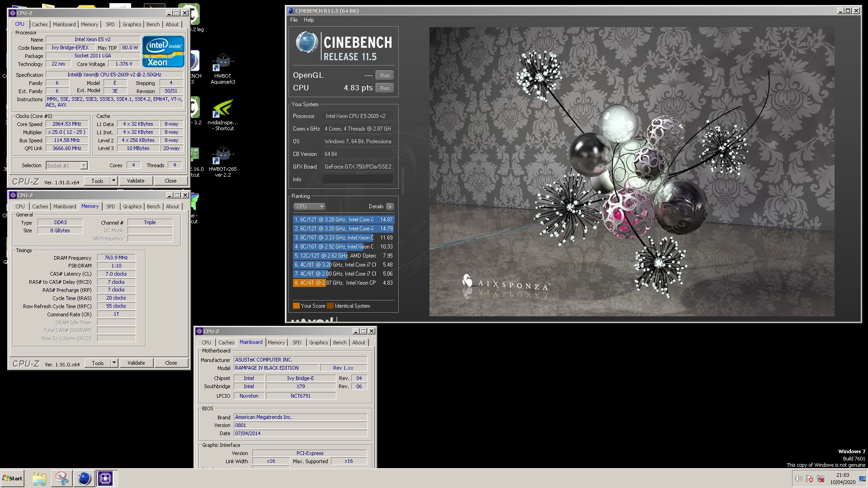Click the Cinebench sphere logo
Image resolution: width=868 pixels, height=488 pixels.
point(307,43)
